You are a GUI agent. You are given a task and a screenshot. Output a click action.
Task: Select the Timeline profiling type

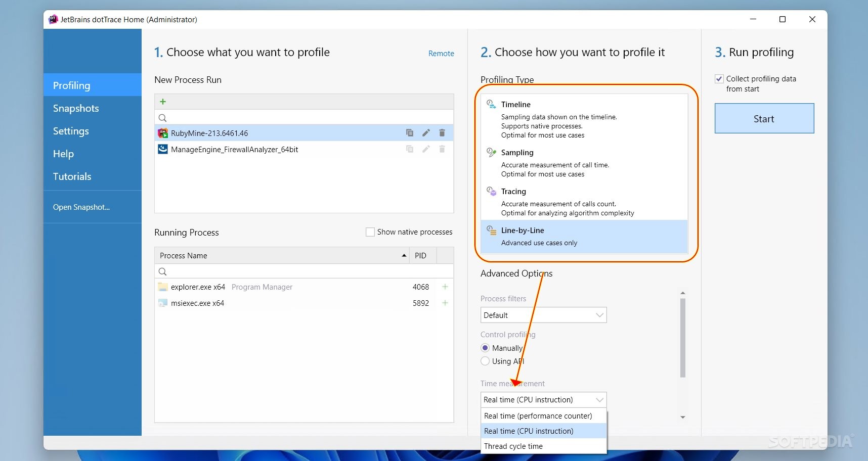(x=584, y=119)
